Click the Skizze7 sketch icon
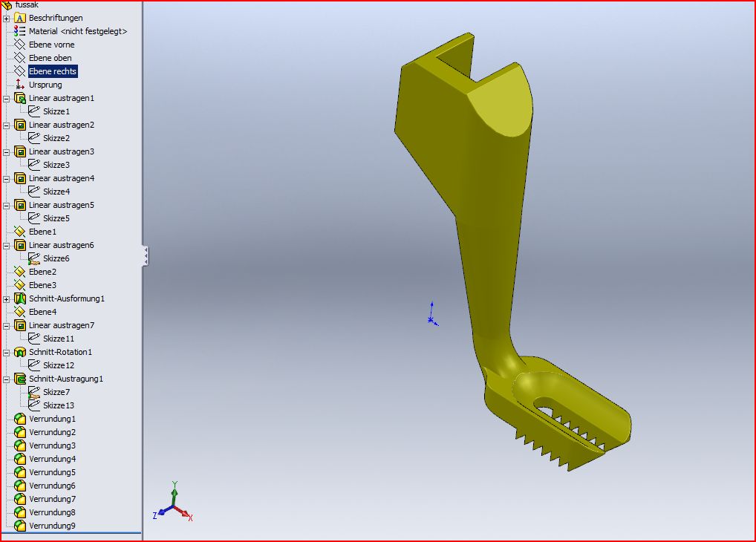756x542 pixels. tap(34, 392)
